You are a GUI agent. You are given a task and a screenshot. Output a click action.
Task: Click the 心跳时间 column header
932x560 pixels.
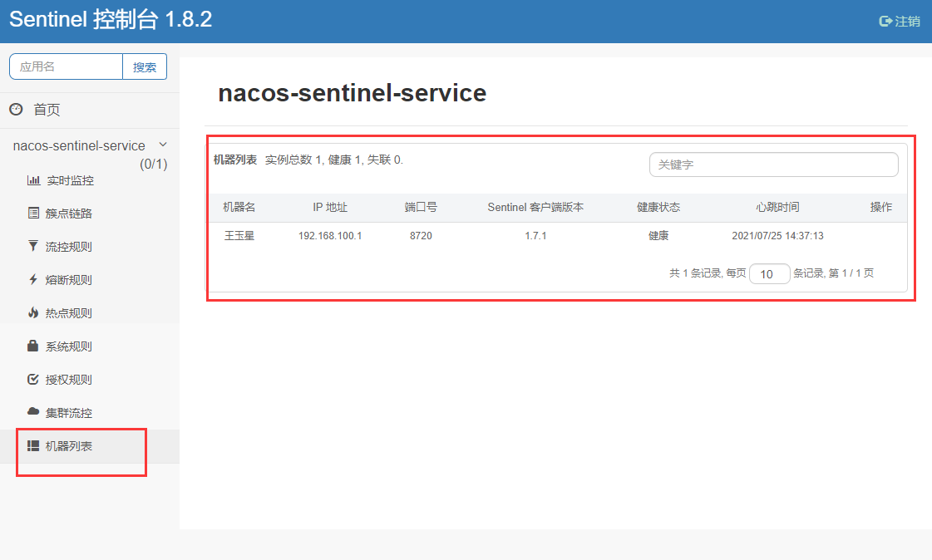777,207
